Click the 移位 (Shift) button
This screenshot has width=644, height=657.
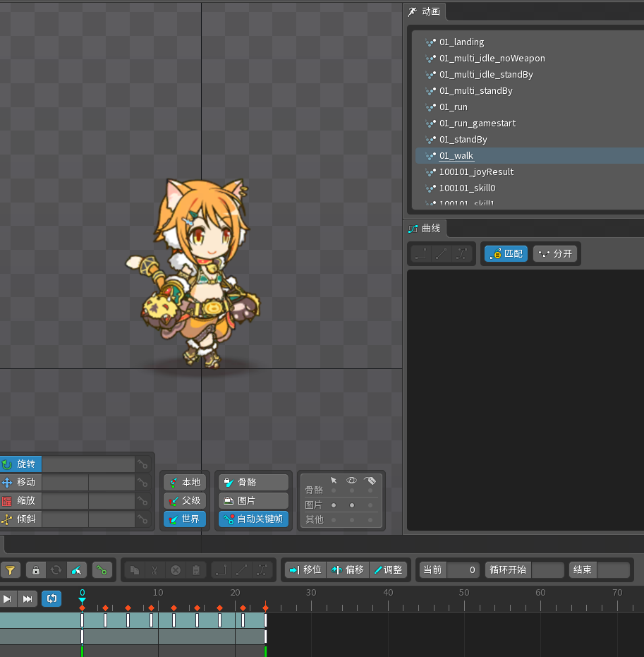click(305, 570)
